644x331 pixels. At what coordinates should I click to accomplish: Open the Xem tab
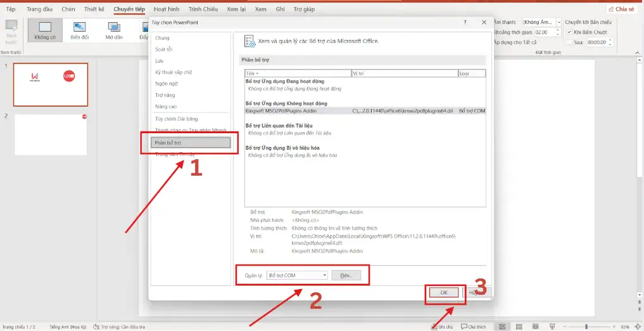point(260,9)
